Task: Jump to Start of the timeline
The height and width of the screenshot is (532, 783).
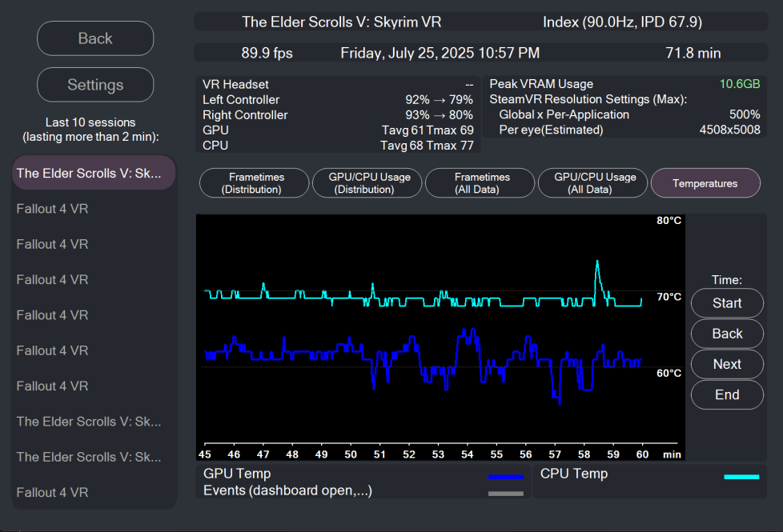Action: coord(727,303)
